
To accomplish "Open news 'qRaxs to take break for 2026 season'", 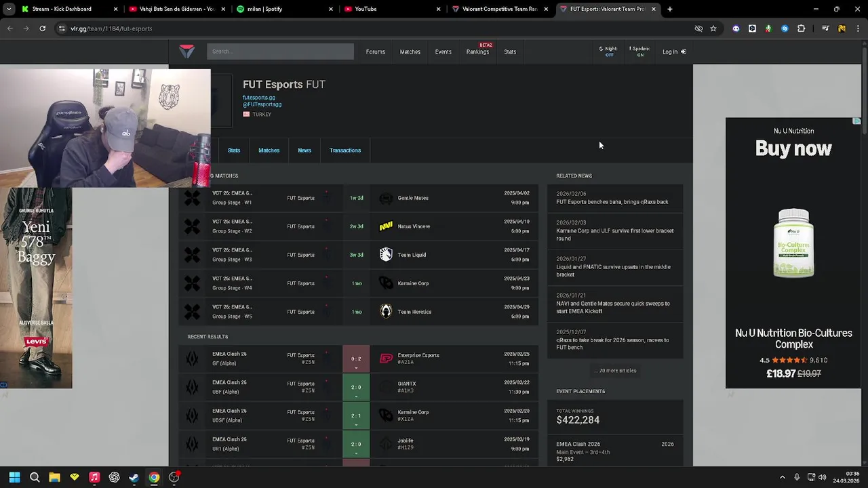I will coord(615,340).
